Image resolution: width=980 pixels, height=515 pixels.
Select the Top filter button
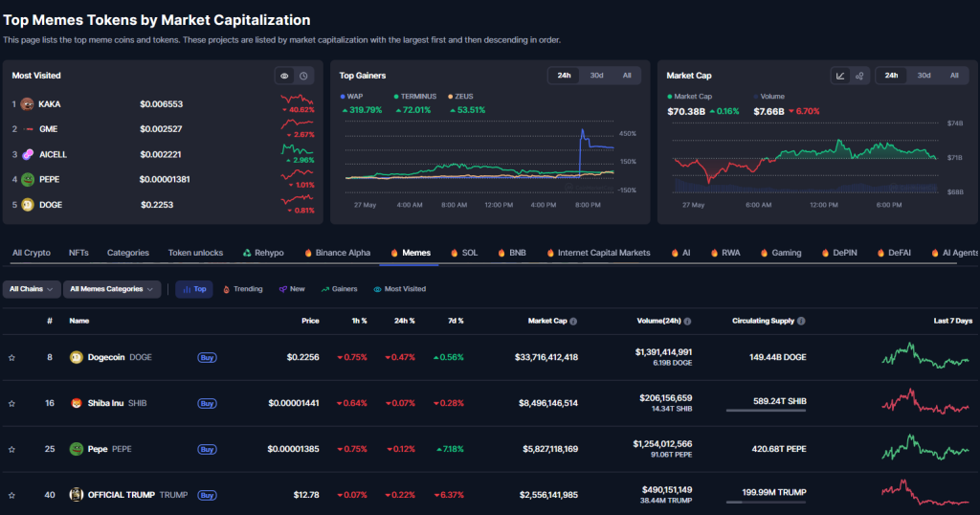pyautogui.click(x=194, y=289)
